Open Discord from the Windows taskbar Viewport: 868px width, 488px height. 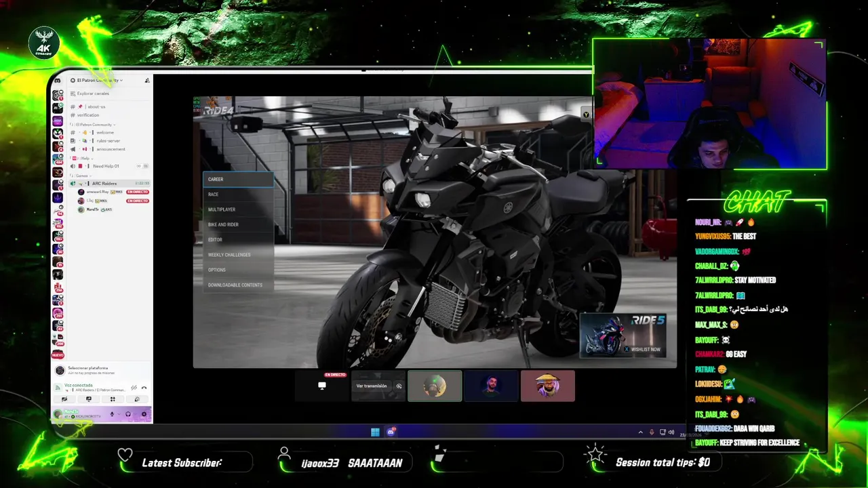pyautogui.click(x=391, y=432)
